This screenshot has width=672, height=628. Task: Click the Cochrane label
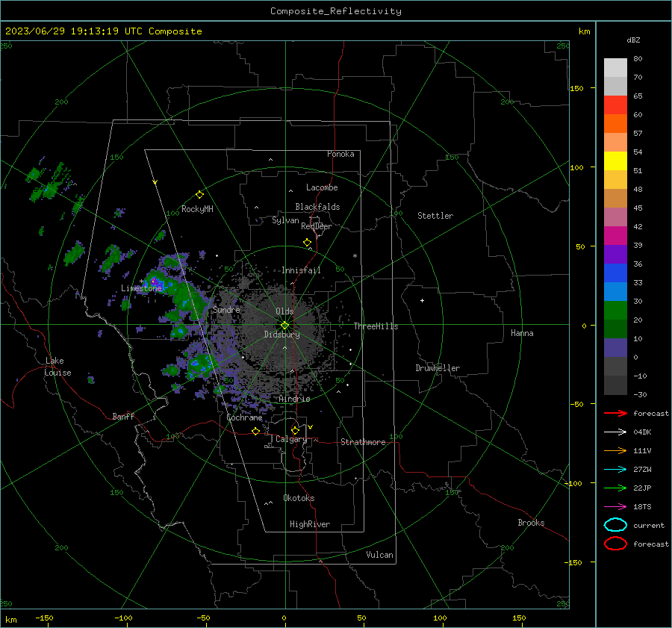(x=244, y=417)
